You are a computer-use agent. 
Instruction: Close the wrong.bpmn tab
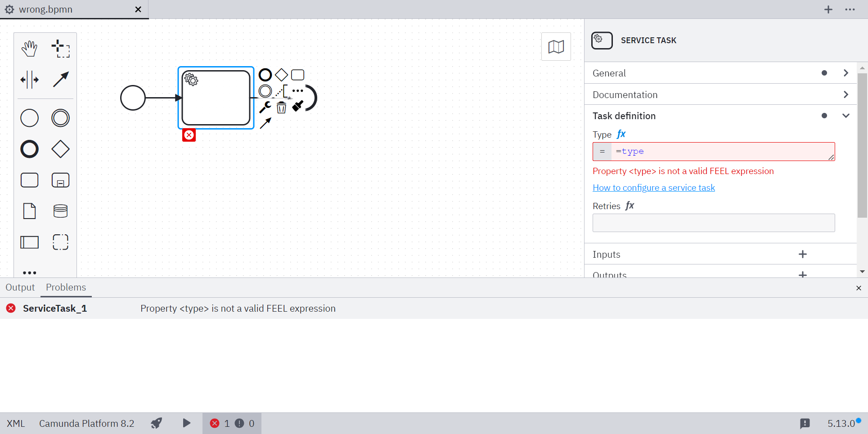point(139,9)
